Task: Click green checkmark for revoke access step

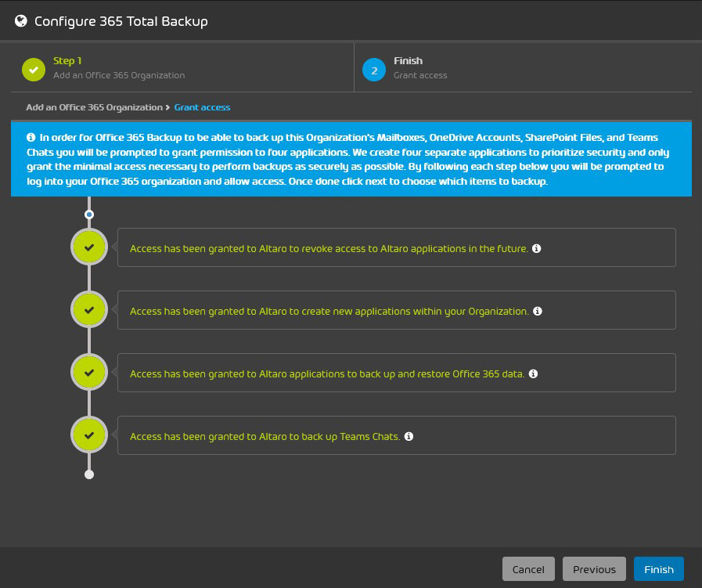Action: (x=89, y=247)
